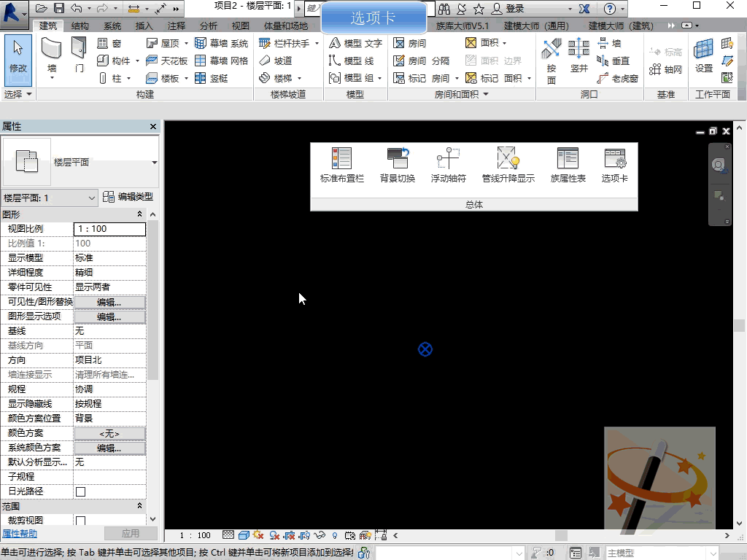This screenshot has height=560, width=747.
Task: Click 幕墙 网格 curtain grid tool
Action: pos(222,61)
